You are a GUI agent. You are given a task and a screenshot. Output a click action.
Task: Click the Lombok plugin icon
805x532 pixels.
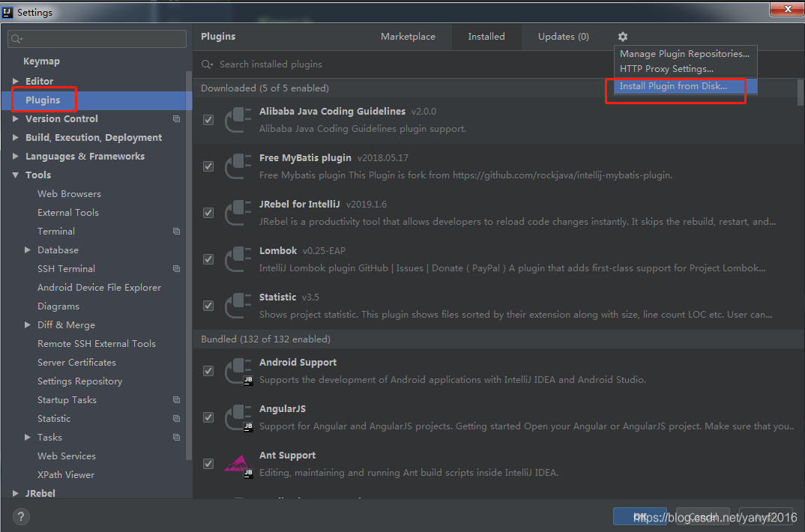(x=238, y=259)
